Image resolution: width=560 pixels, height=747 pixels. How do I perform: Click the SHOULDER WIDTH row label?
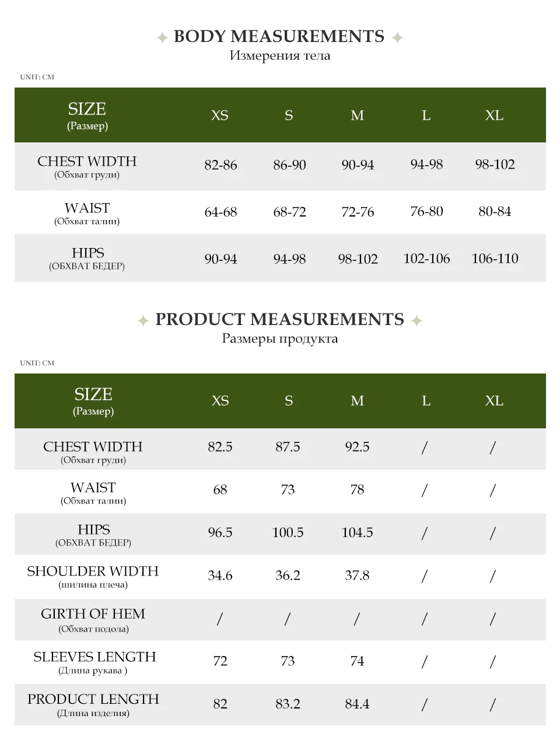click(93, 577)
